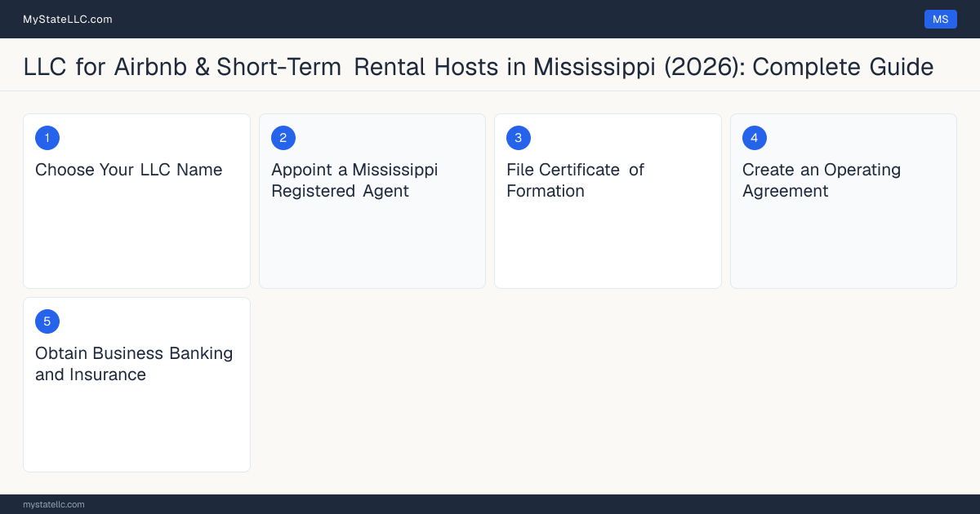The image size is (980, 514).
Task: Select the step 5 number circle
Action: click(x=47, y=321)
